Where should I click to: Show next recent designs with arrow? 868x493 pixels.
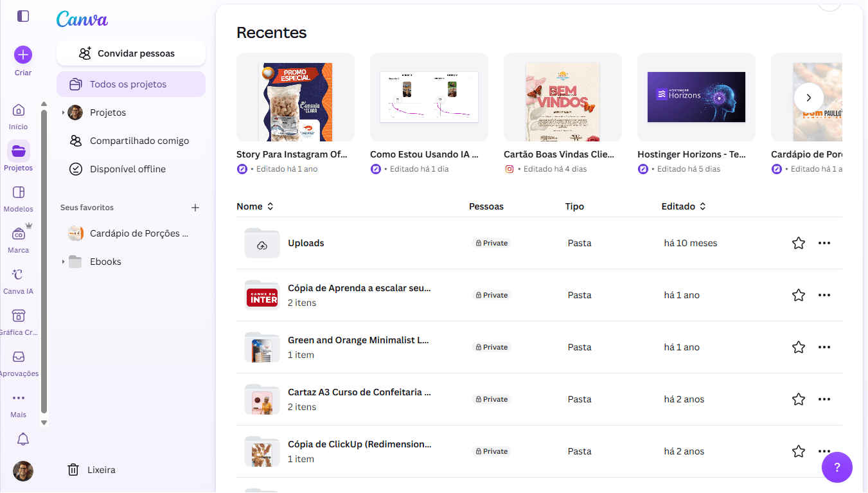[x=809, y=98]
